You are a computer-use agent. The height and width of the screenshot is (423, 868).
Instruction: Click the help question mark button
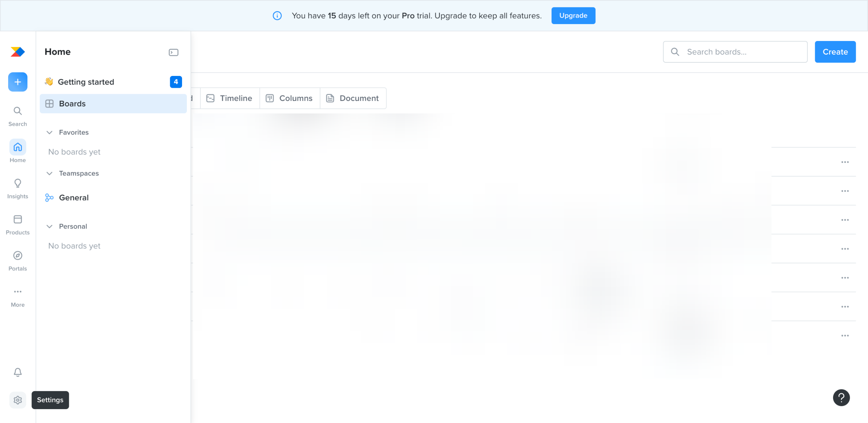coord(841,398)
